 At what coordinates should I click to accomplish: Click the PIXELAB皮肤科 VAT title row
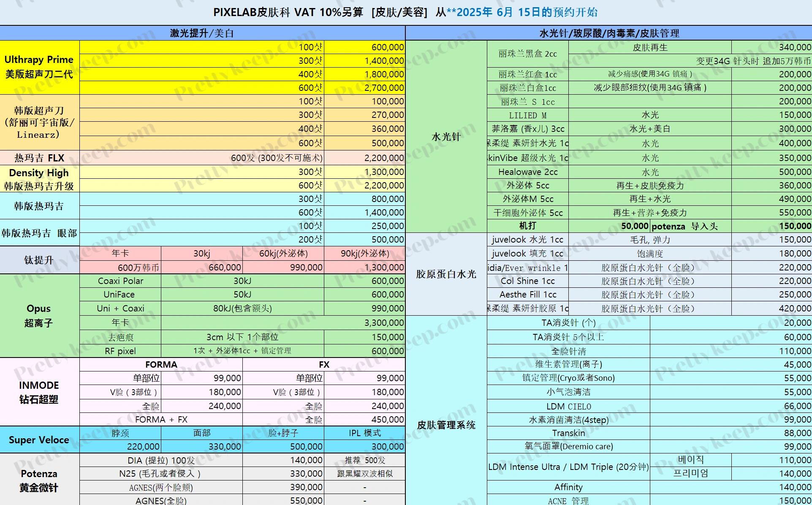(405, 12)
